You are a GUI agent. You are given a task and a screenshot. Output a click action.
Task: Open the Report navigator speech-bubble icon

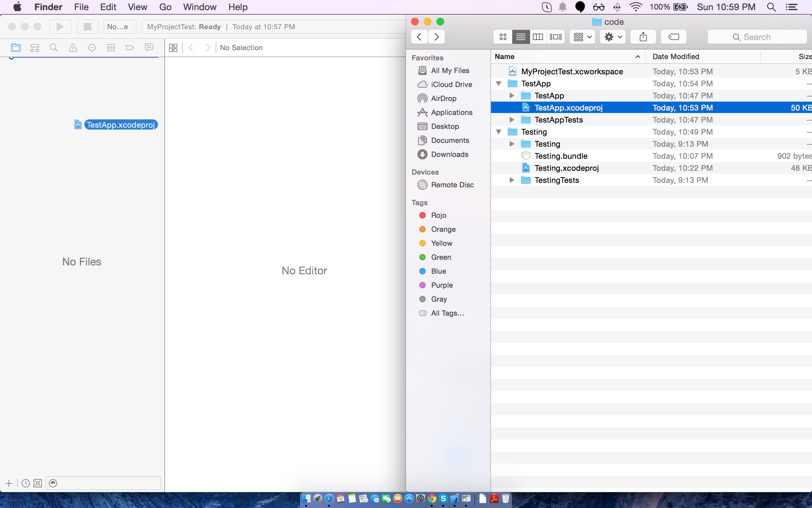[x=149, y=48]
